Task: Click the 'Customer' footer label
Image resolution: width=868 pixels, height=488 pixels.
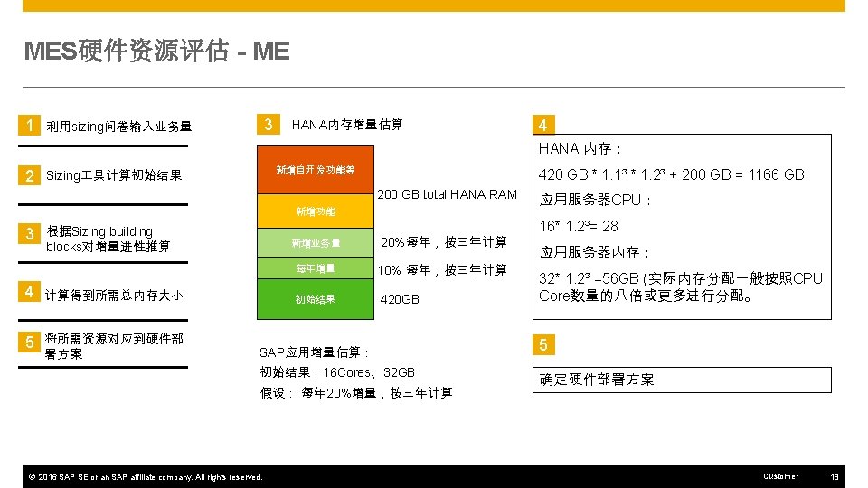Action: (x=780, y=476)
